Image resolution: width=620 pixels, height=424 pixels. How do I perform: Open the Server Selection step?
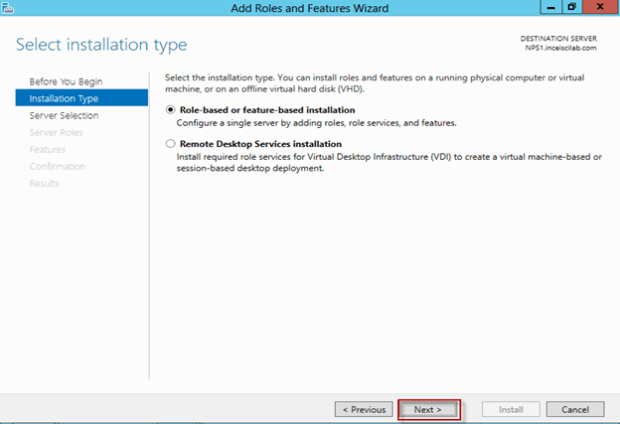pyautogui.click(x=64, y=115)
